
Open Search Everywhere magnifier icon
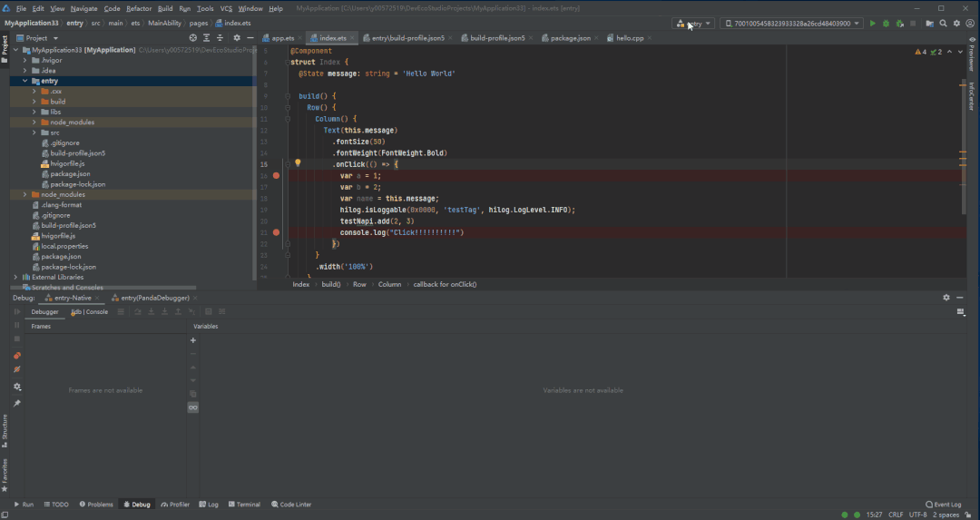click(943, 23)
